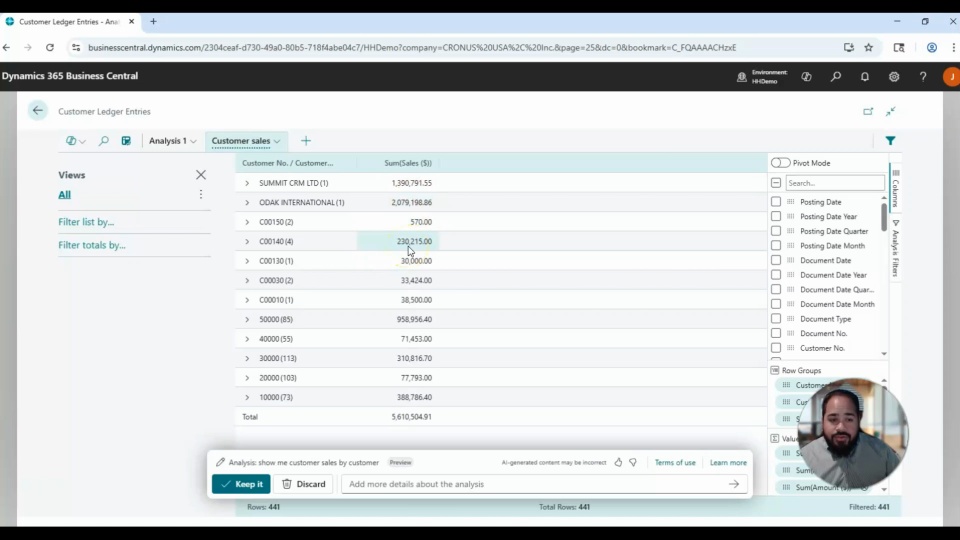Give thumbs up to the analysis
The height and width of the screenshot is (540, 960).
(618, 462)
